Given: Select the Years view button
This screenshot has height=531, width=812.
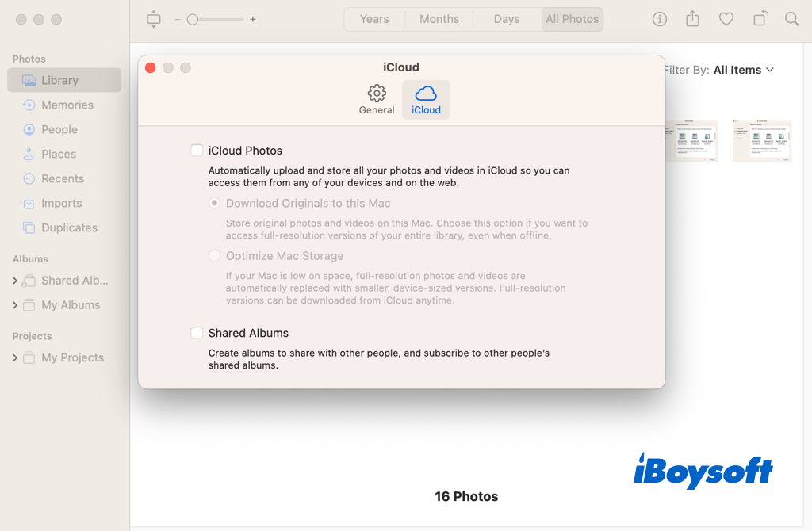Looking at the screenshot, I should tap(374, 19).
